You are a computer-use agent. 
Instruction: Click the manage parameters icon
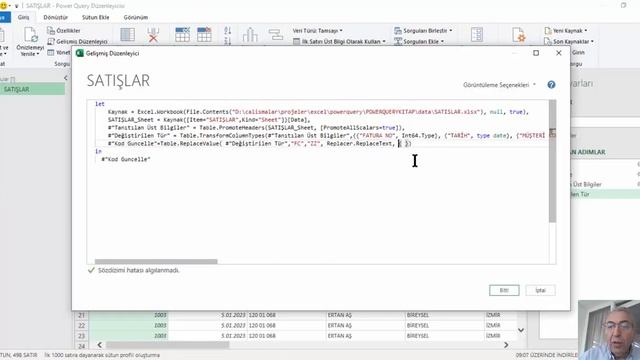477,35
